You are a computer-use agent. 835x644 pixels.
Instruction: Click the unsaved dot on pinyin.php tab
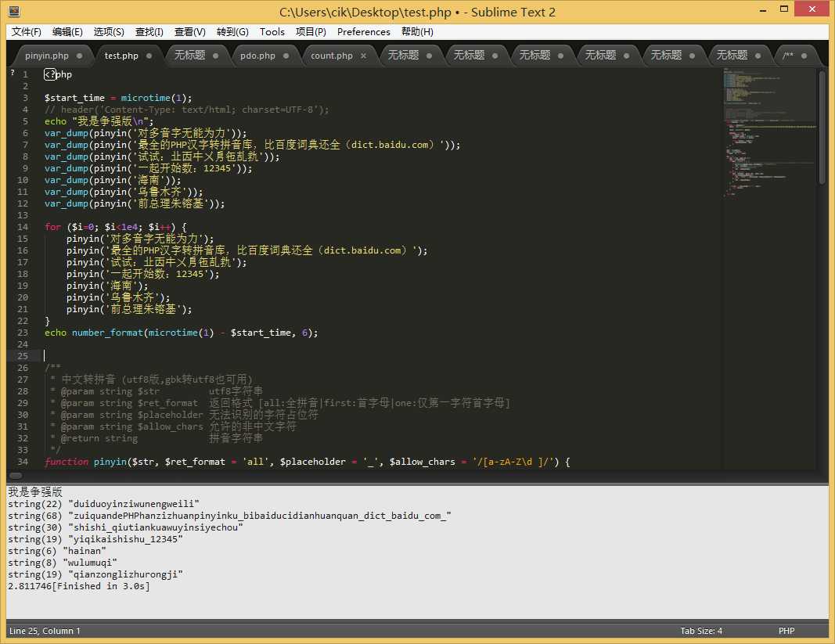[x=80, y=56]
